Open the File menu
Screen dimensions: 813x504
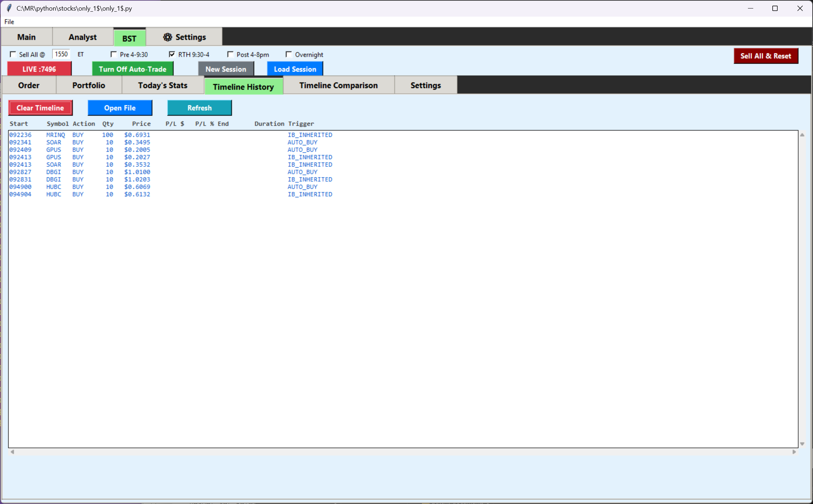pyautogui.click(x=9, y=22)
